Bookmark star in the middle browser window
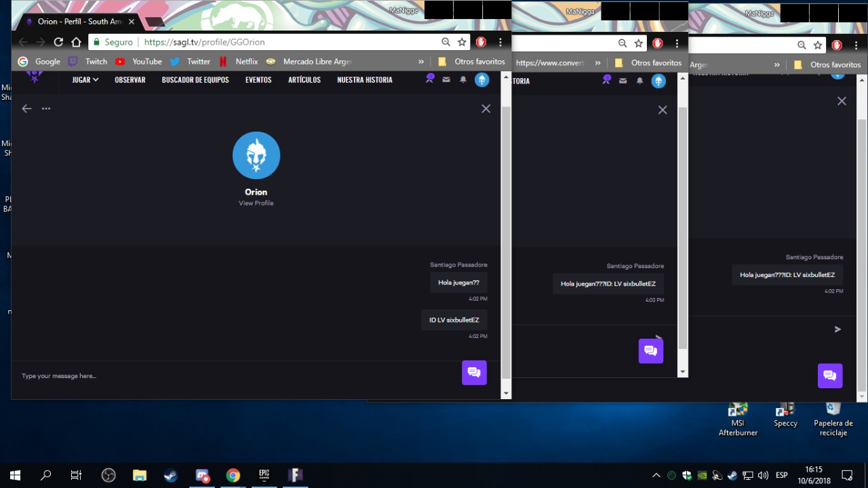 coord(638,43)
